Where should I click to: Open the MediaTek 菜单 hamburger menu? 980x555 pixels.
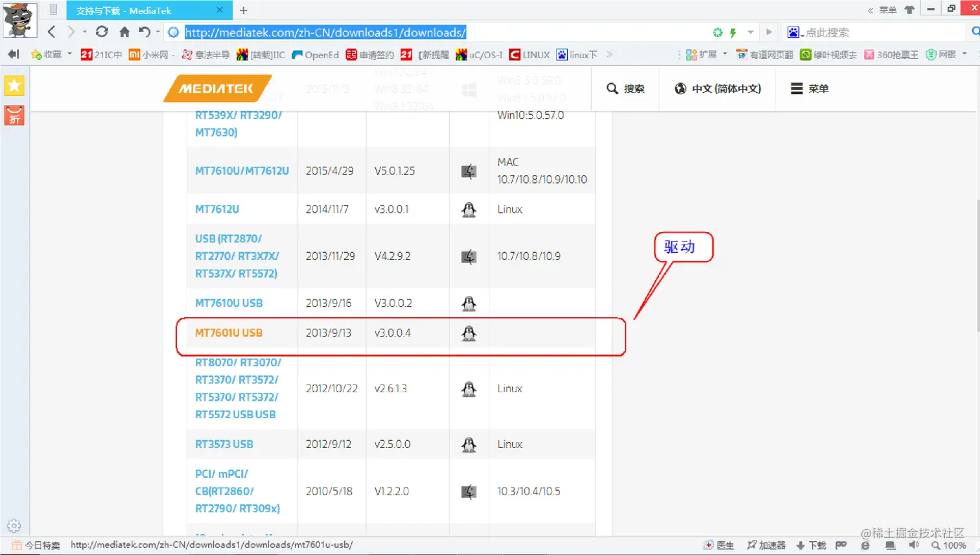810,89
